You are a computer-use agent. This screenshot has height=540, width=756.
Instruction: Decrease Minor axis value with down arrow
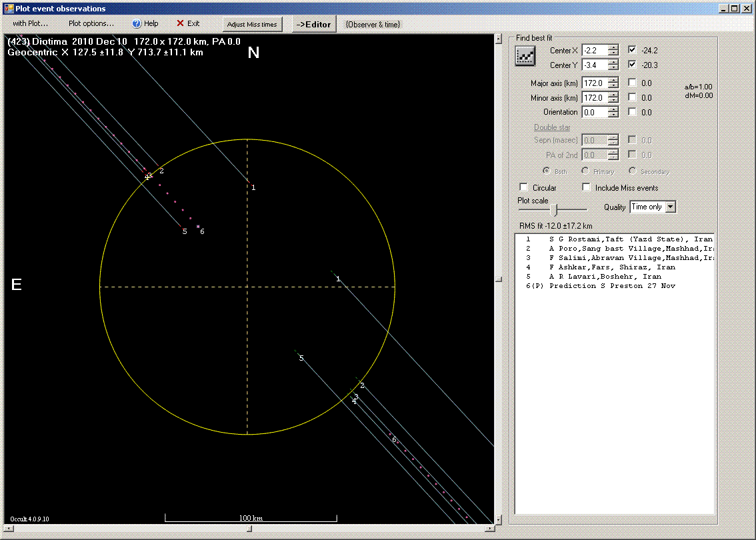(x=613, y=100)
